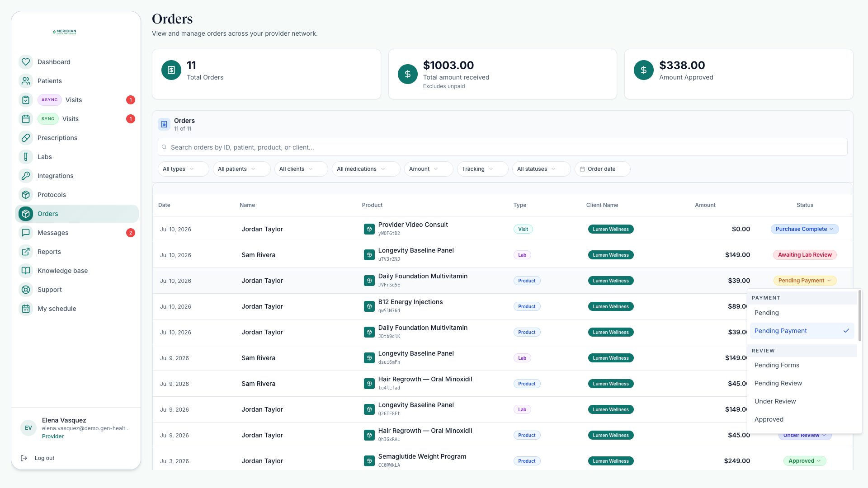Click the EV user avatar
Image resolution: width=868 pixels, height=488 pixels.
[28, 428]
